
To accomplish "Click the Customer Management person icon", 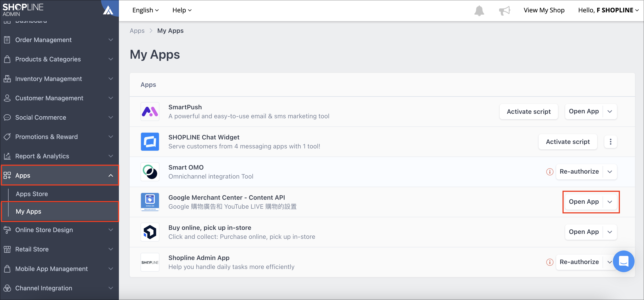I will pos(7,98).
